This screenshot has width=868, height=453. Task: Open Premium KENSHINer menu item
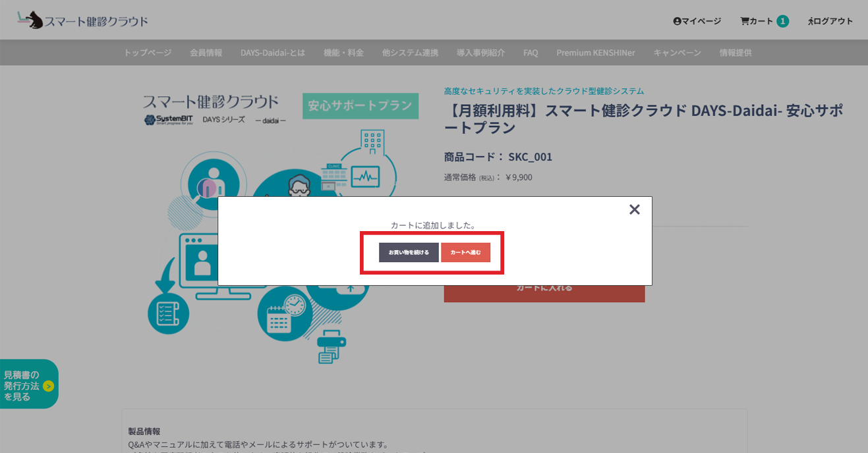point(595,53)
